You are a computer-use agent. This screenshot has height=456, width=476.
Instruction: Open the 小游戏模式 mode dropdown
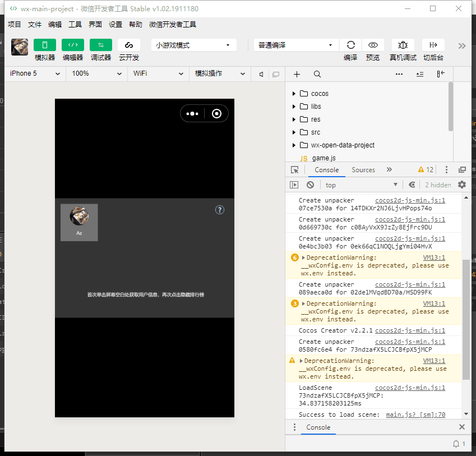[x=193, y=45]
